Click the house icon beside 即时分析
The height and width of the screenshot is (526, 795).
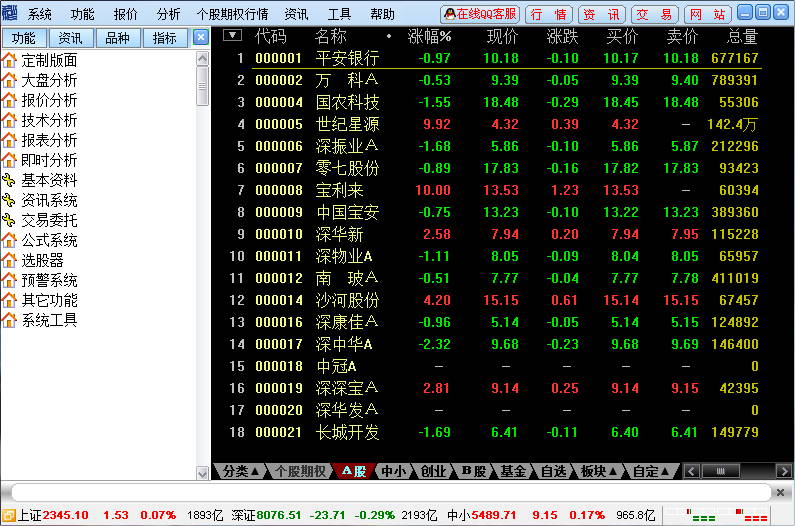pos(9,160)
